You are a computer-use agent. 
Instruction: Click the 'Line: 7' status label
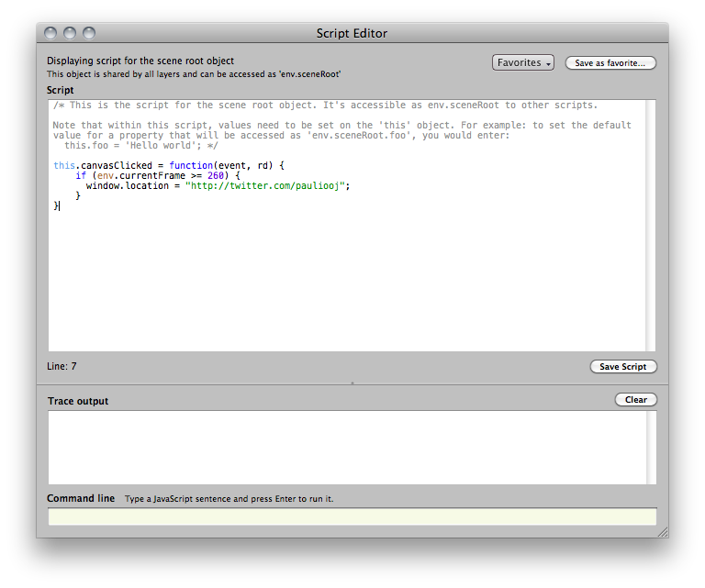62,366
